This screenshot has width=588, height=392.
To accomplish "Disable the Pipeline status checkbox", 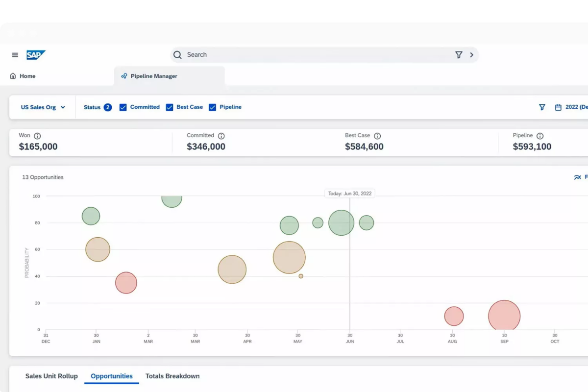I will pyautogui.click(x=213, y=107).
